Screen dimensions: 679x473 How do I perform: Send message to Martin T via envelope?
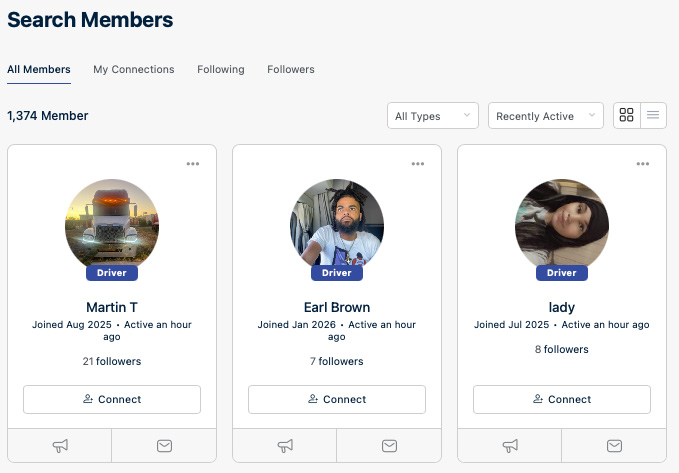click(x=164, y=446)
